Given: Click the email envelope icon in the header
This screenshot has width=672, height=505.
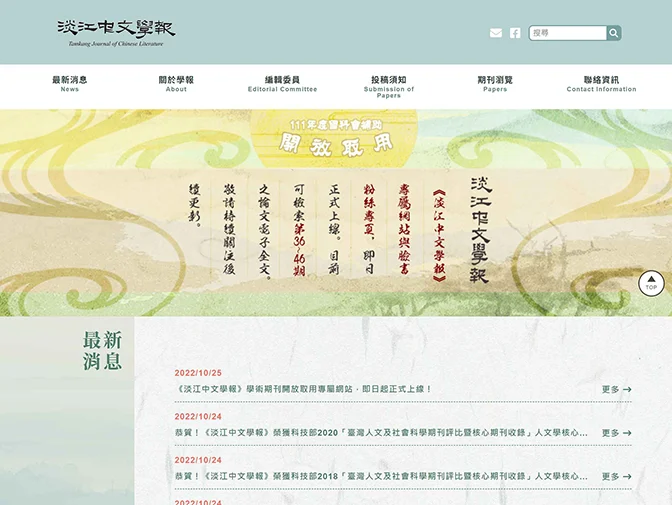Looking at the screenshot, I should point(496,33).
